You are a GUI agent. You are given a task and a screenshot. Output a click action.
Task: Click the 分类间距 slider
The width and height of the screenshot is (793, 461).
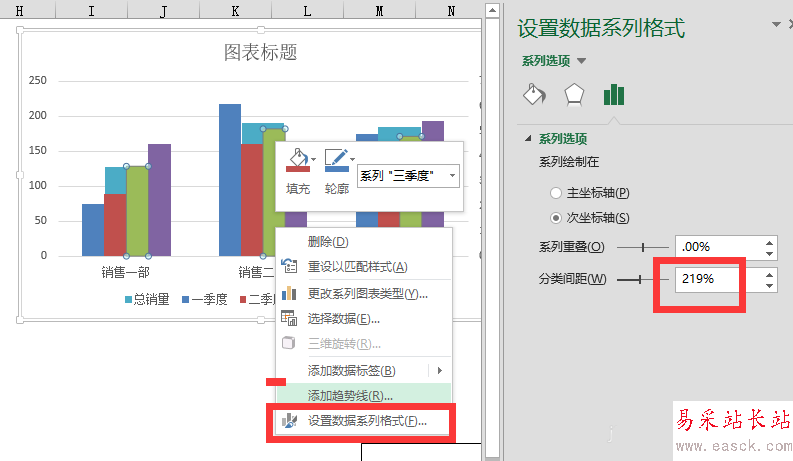pyautogui.click(x=643, y=279)
